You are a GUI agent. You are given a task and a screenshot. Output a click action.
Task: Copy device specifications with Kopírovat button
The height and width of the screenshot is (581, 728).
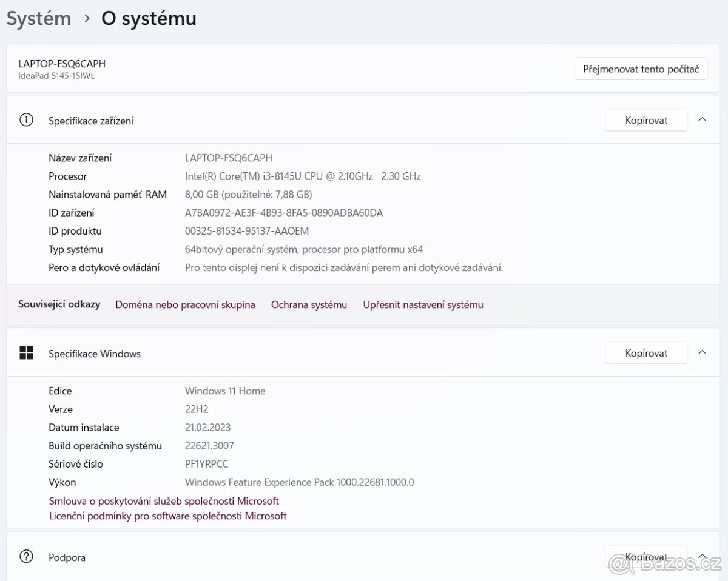(646, 120)
